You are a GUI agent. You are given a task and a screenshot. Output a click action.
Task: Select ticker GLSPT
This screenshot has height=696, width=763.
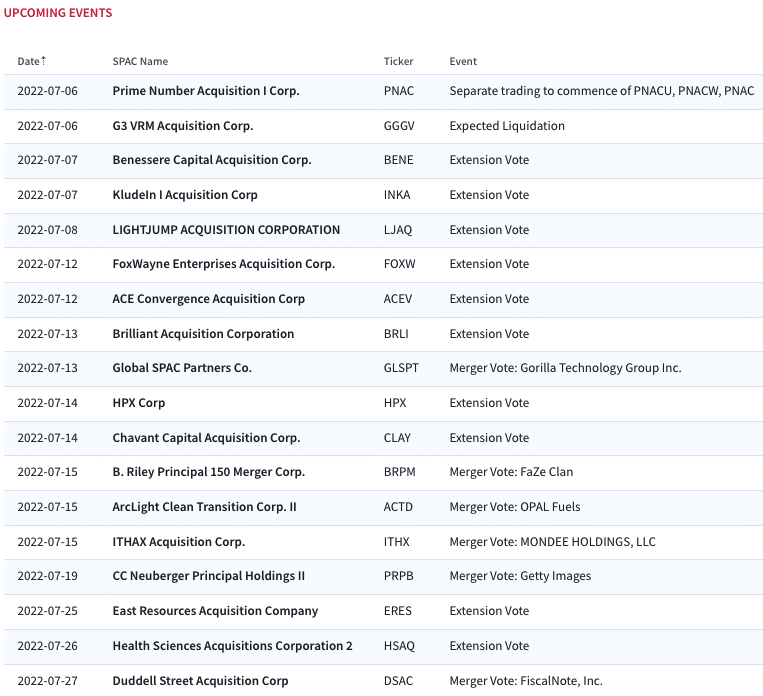coord(401,368)
